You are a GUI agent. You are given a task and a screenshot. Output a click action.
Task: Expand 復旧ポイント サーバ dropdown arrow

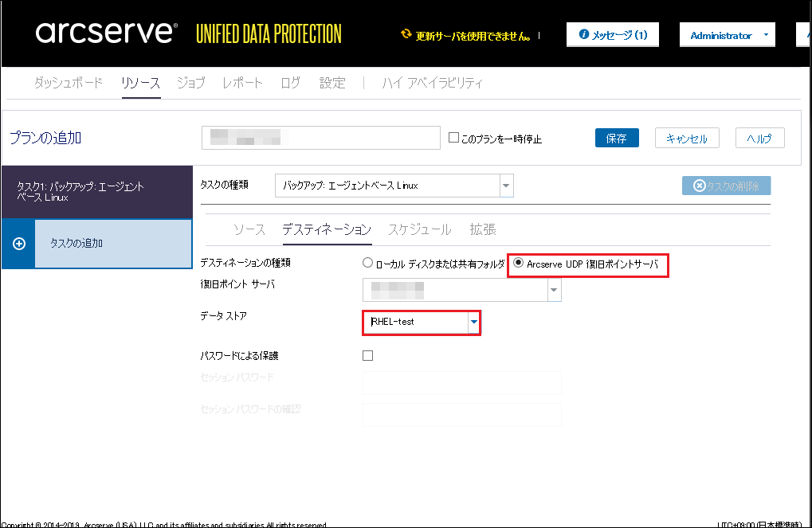click(554, 290)
